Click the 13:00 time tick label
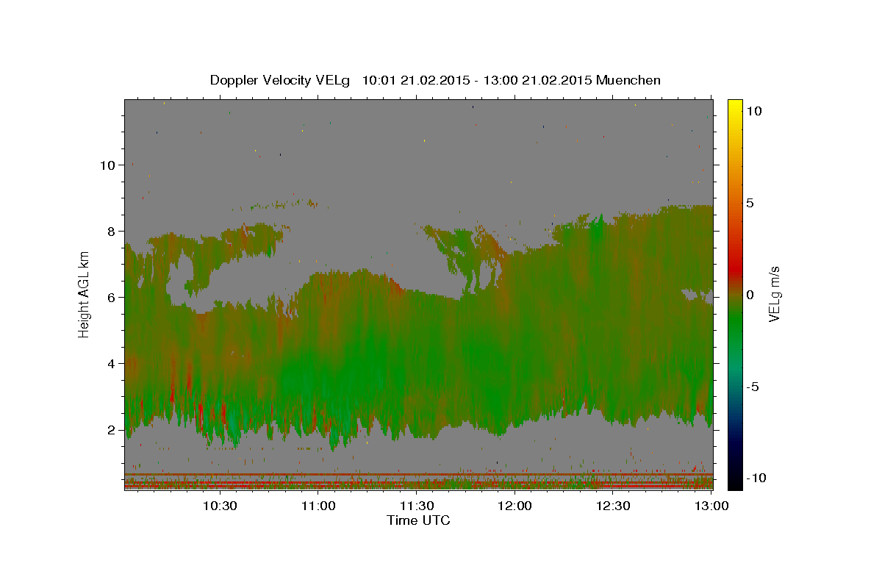This screenshot has width=882, height=588. [711, 506]
